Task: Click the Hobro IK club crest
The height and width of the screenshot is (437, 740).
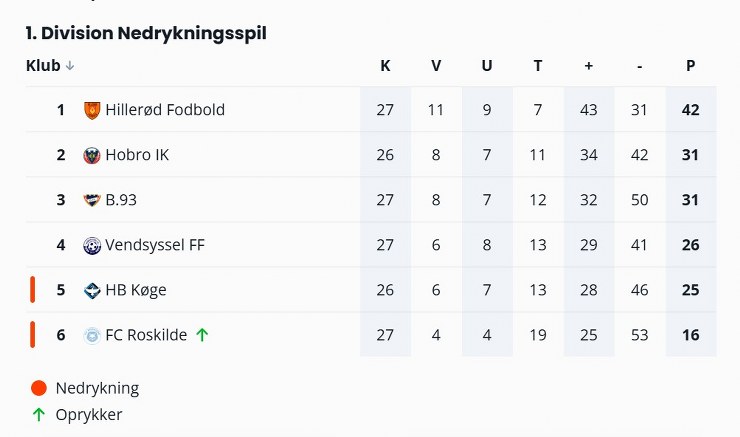Action: click(x=92, y=155)
